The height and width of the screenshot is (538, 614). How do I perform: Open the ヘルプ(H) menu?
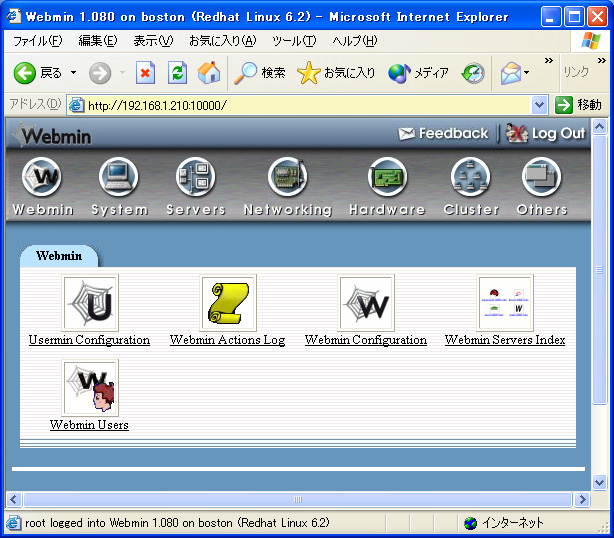point(354,41)
